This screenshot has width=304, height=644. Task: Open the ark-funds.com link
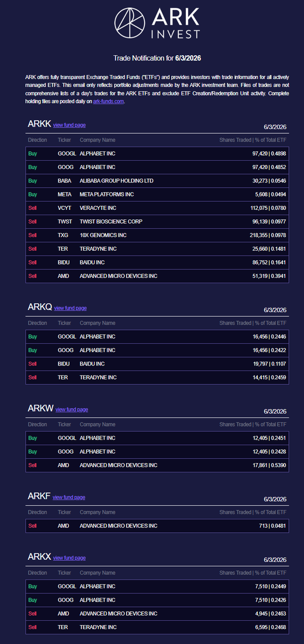click(108, 101)
